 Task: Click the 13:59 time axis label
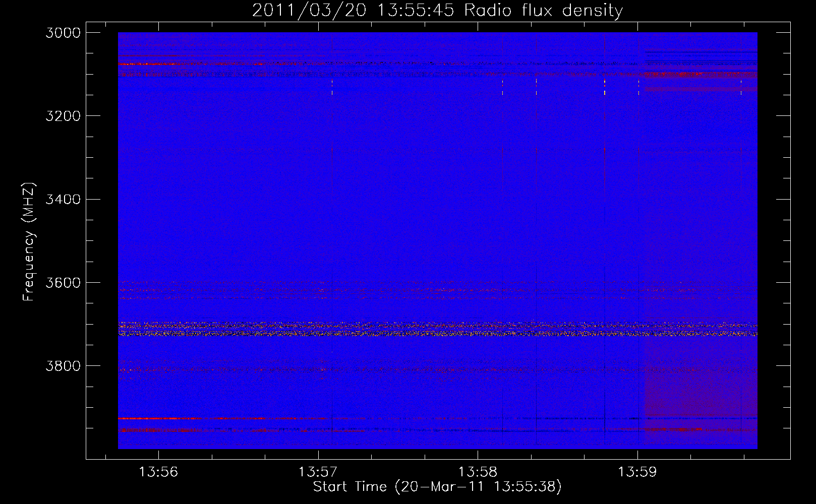pyautogui.click(x=637, y=472)
